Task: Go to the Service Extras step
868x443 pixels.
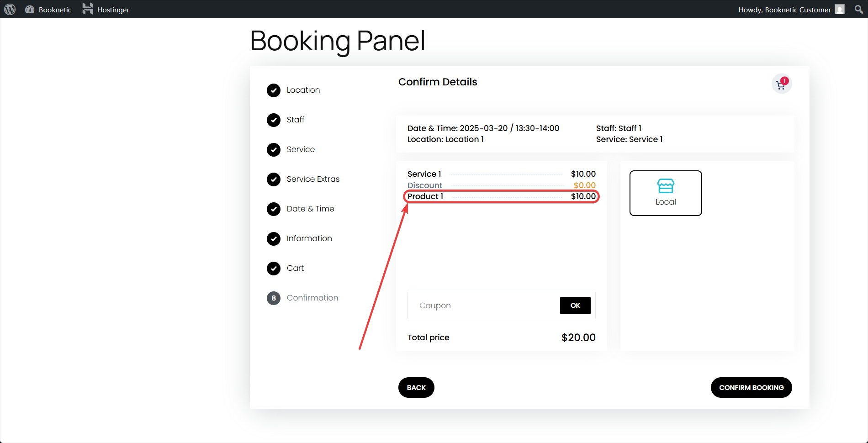Action: click(313, 179)
